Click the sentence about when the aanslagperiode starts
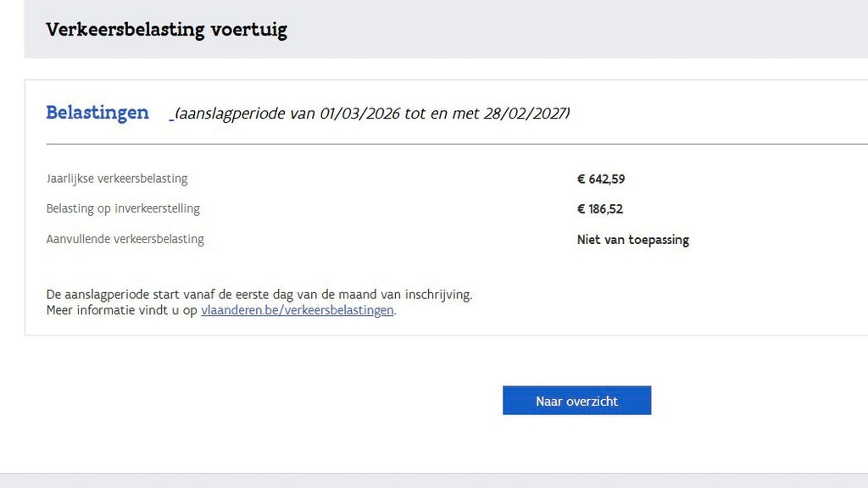This screenshot has height=488, width=868. 259,295
